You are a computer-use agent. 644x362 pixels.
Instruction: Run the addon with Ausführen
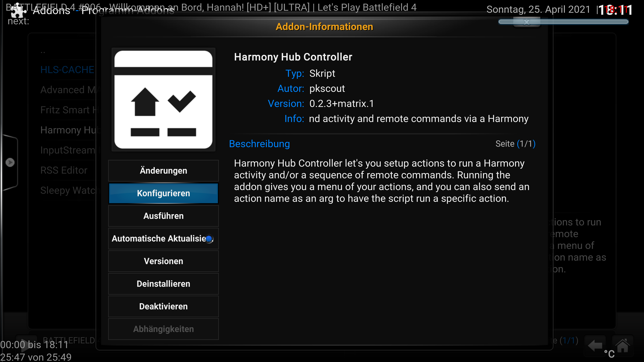163,216
